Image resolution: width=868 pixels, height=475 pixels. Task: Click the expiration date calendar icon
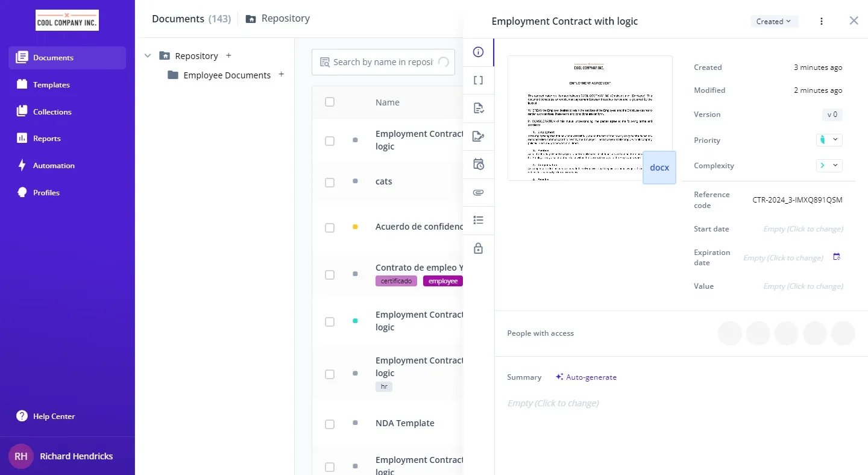pos(837,257)
